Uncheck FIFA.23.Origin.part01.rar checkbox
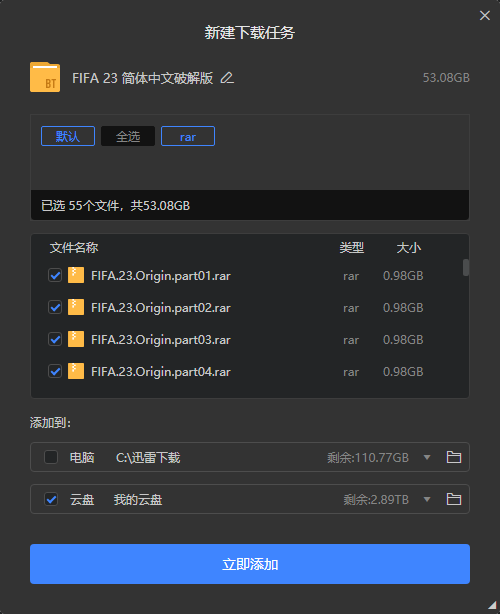The height and width of the screenshot is (614, 500). click(x=55, y=275)
